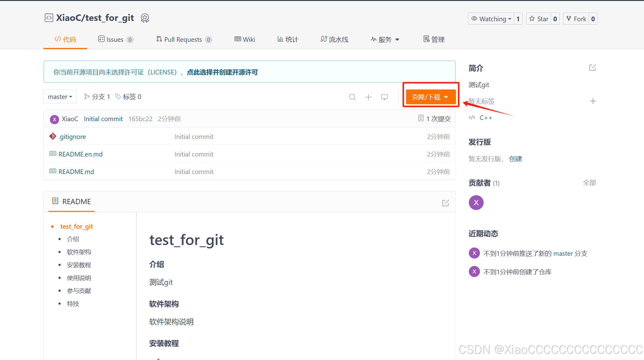Jump to 参与贡献 in README outline

pos(79,291)
